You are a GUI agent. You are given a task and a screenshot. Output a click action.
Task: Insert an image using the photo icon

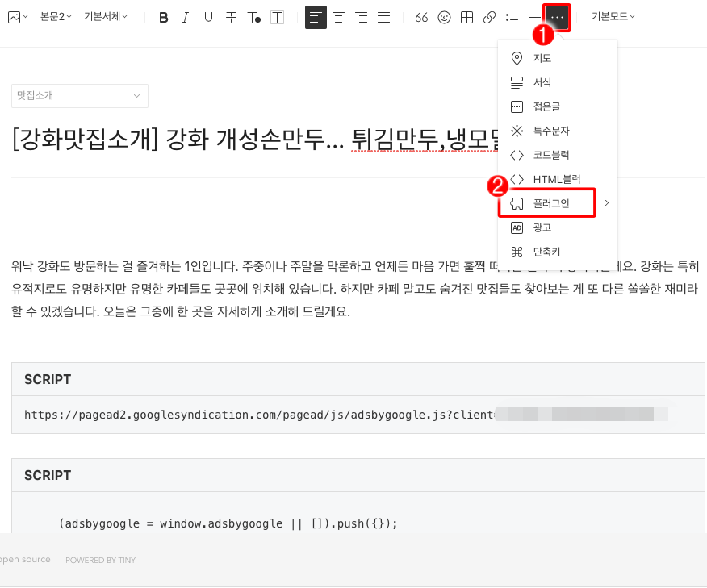(x=18, y=16)
